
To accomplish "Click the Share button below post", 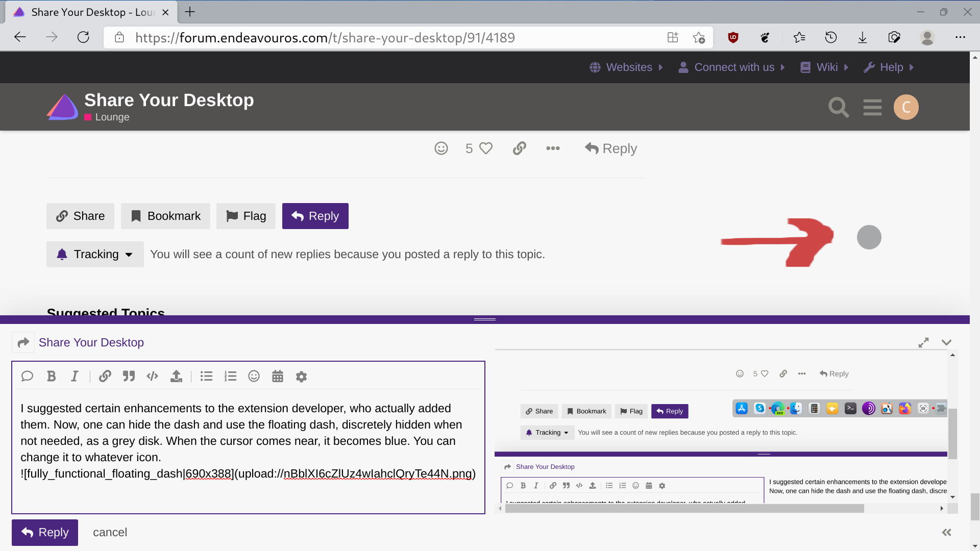I will tap(81, 216).
